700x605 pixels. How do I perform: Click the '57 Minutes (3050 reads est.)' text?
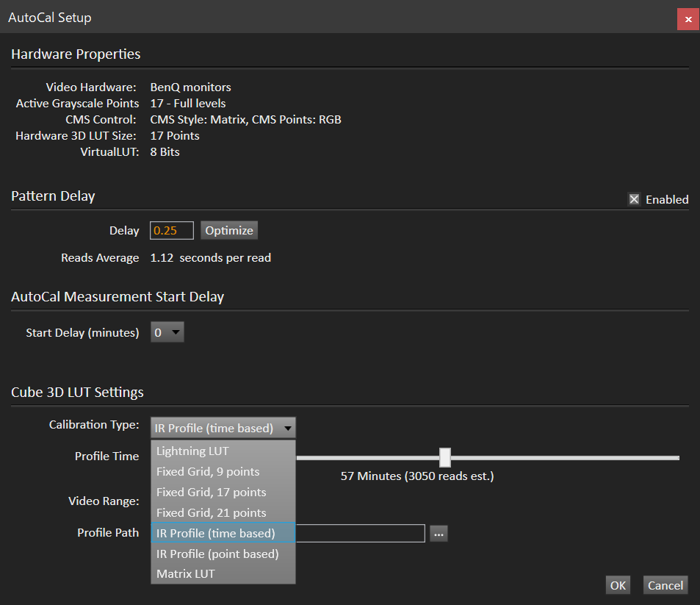[417, 476]
